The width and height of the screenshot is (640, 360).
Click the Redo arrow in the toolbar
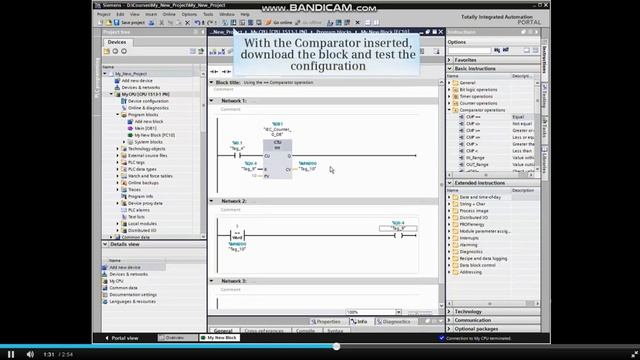210,22
